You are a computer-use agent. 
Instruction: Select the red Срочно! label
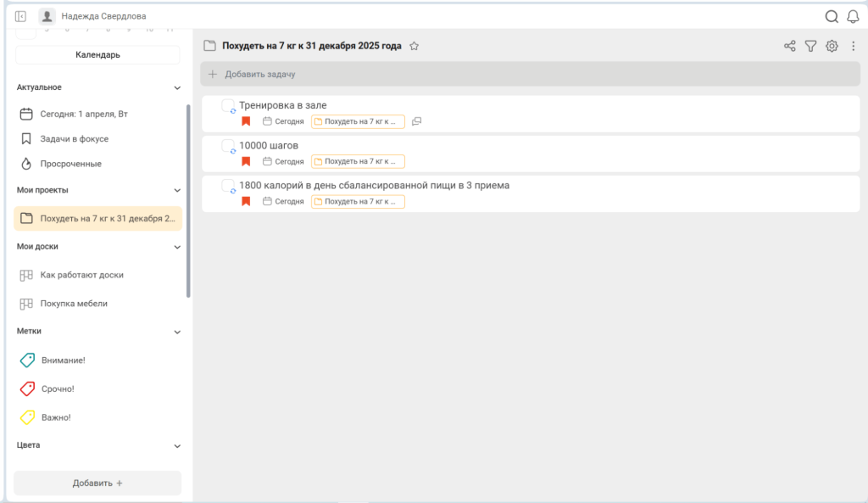(58, 388)
